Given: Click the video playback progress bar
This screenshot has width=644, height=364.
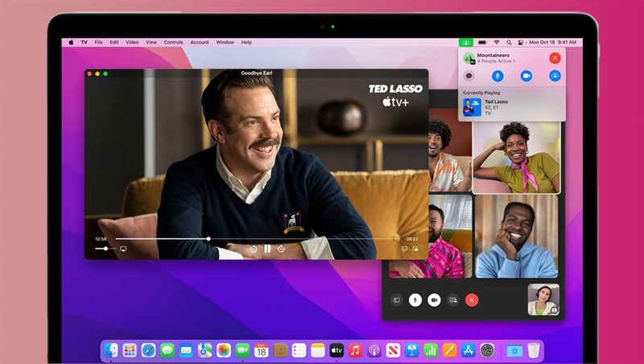Looking at the screenshot, I should pyautogui.click(x=257, y=238).
